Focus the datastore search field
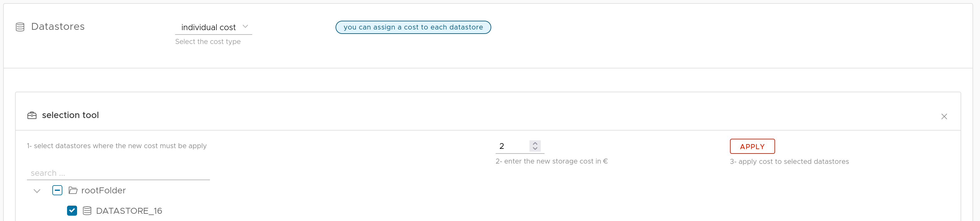 coord(118,173)
